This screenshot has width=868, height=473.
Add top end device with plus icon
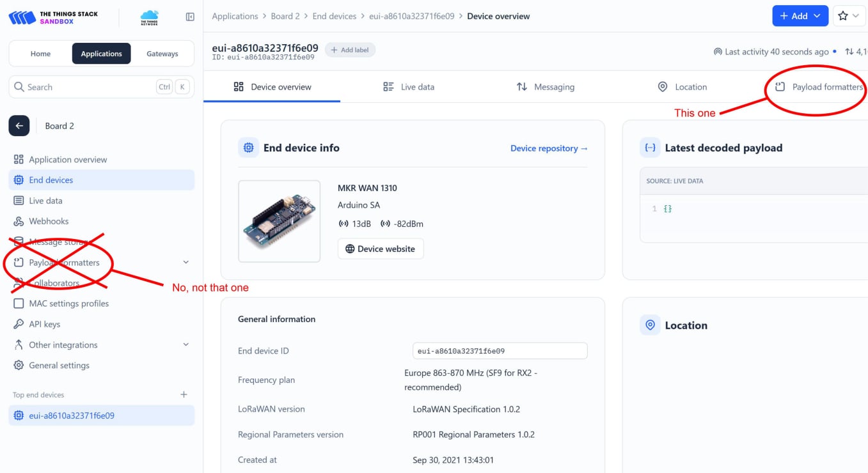(184, 394)
